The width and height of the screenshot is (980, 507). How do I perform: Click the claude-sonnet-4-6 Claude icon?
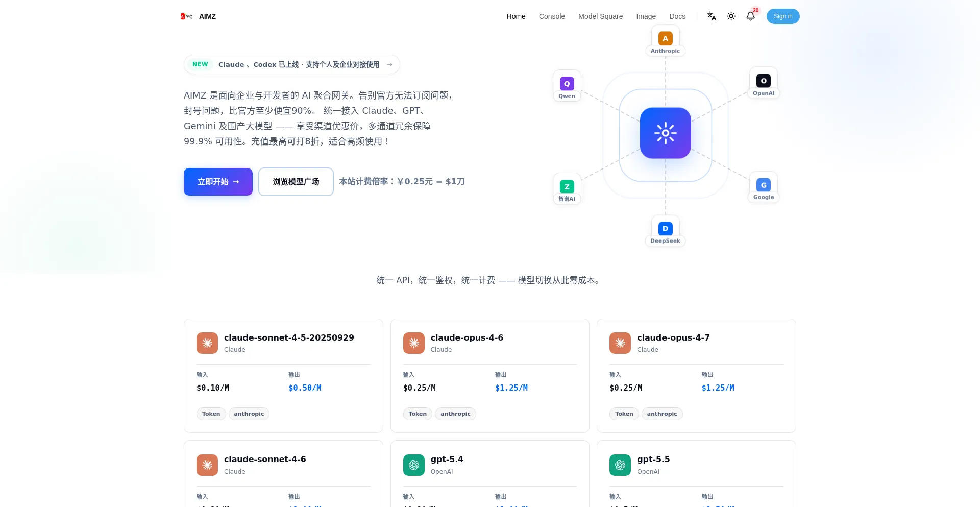[x=207, y=465]
